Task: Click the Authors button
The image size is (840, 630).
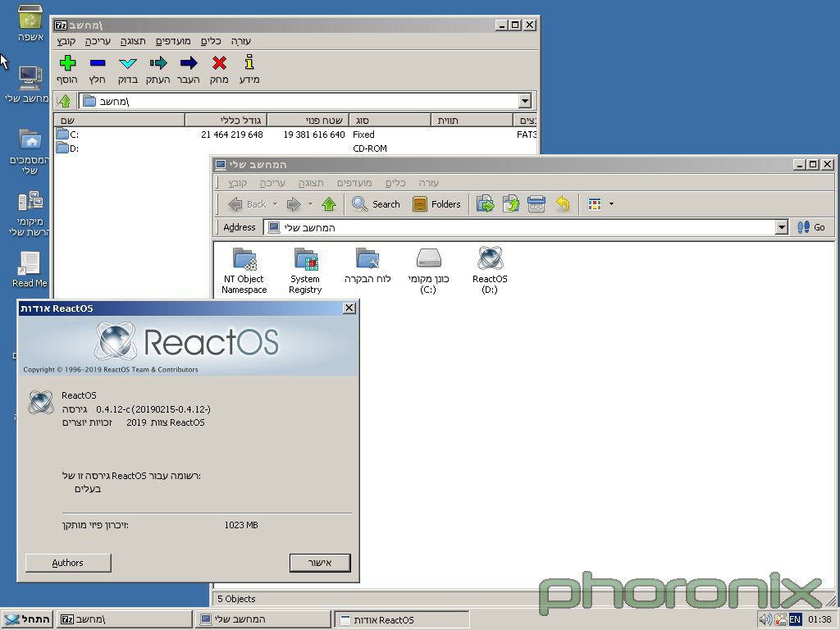Action: [x=67, y=563]
